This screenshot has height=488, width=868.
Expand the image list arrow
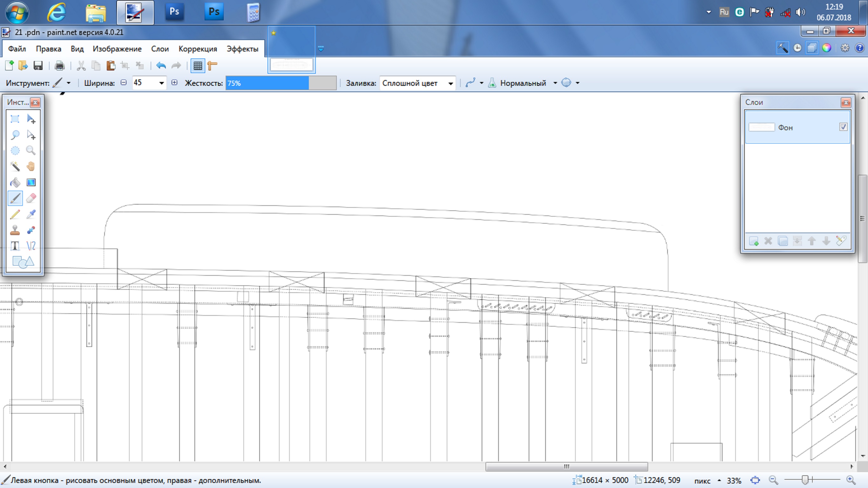(321, 49)
